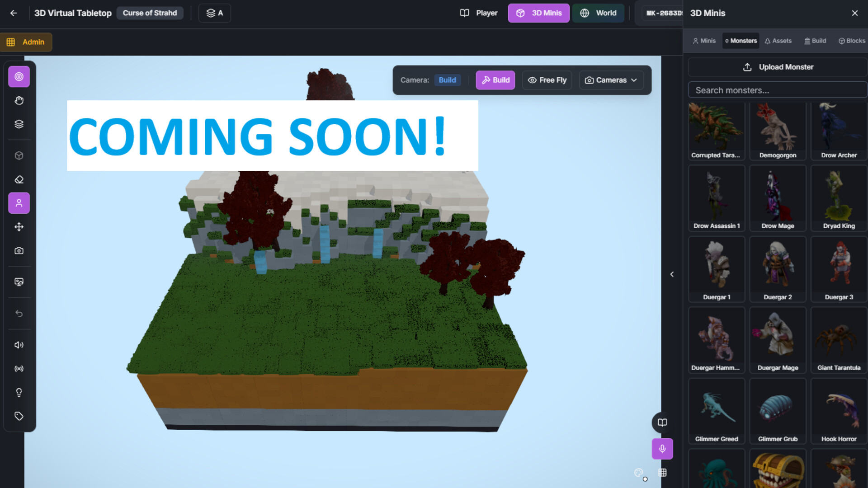
Task: Open the Assets tab
Action: (778, 41)
